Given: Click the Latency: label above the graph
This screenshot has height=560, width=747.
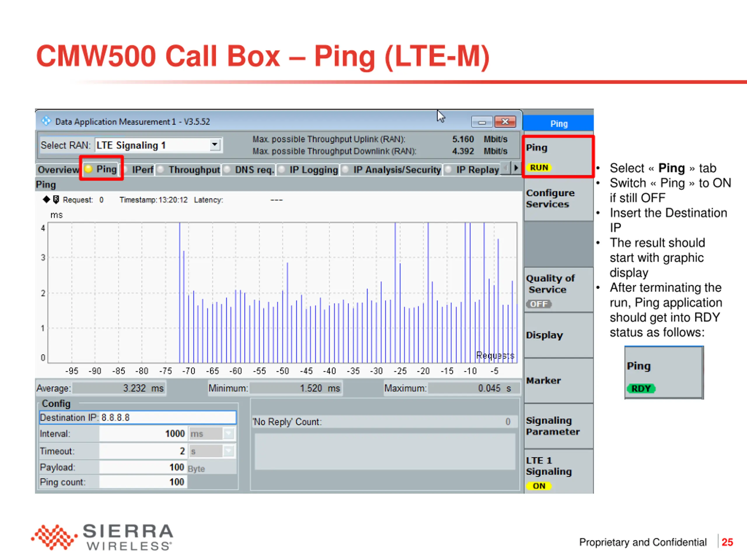Looking at the screenshot, I should (x=208, y=200).
